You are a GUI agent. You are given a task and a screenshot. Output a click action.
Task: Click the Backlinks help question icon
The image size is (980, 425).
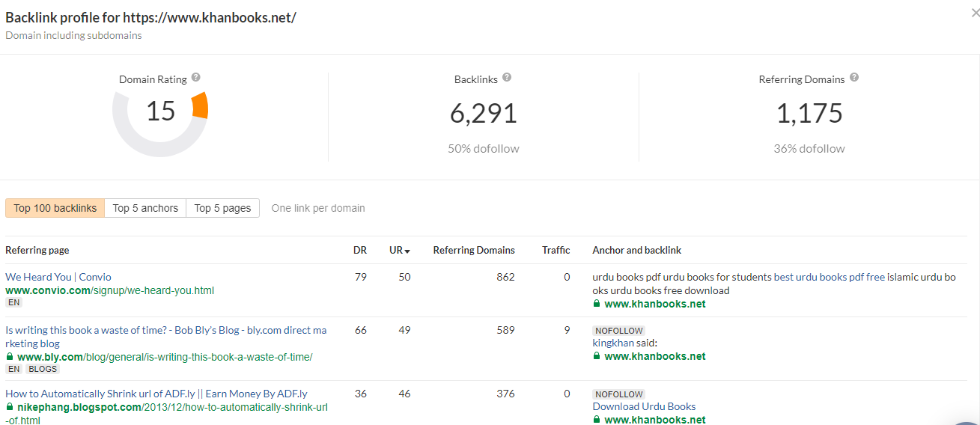[x=507, y=78]
